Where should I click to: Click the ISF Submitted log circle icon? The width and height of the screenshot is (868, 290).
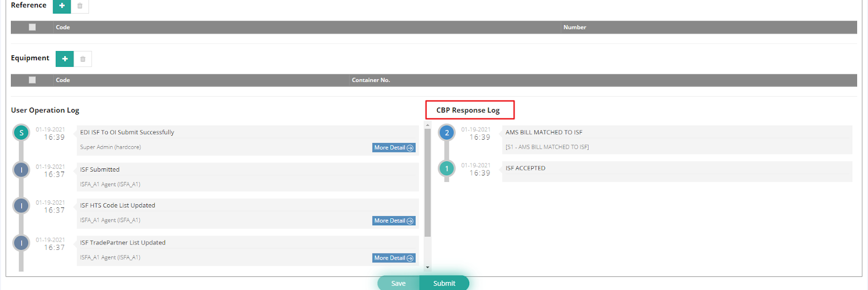point(21,170)
